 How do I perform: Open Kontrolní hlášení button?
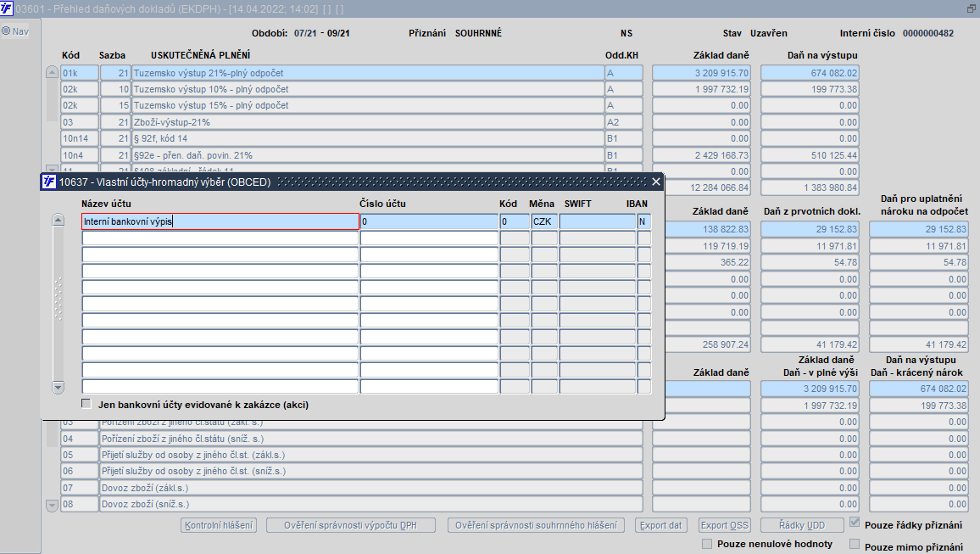(219, 525)
